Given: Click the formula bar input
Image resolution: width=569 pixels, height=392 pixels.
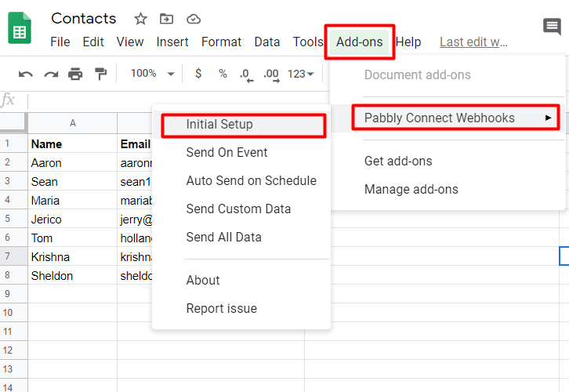Looking at the screenshot, I should click(178, 100).
